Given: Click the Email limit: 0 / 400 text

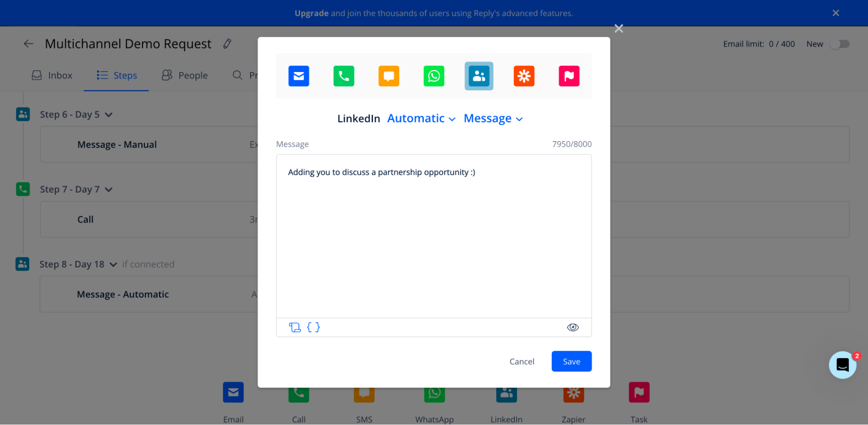Looking at the screenshot, I should pos(759,44).
